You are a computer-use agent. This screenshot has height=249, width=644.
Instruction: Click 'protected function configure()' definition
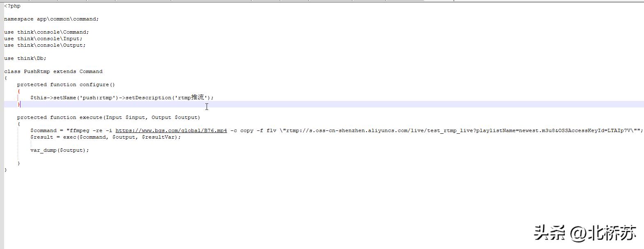66,85
